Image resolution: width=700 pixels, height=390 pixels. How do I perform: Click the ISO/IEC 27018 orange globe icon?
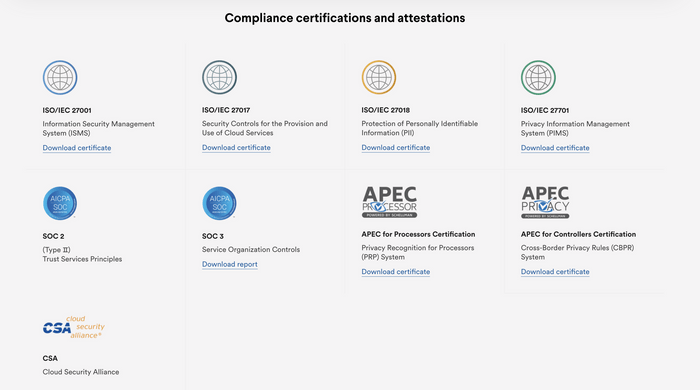[379, 78]
